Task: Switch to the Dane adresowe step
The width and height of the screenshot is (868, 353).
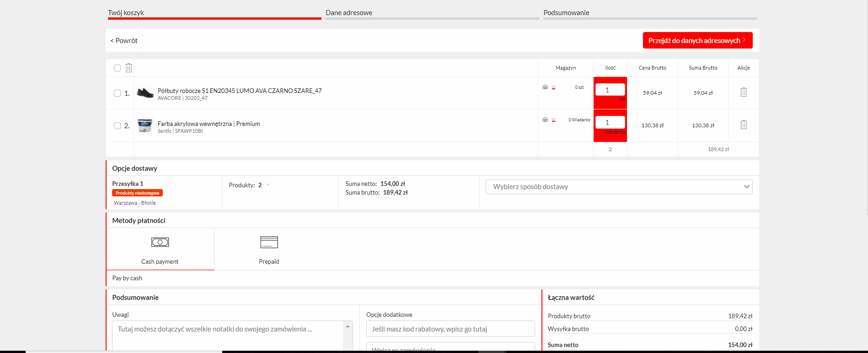Action: 349,13
